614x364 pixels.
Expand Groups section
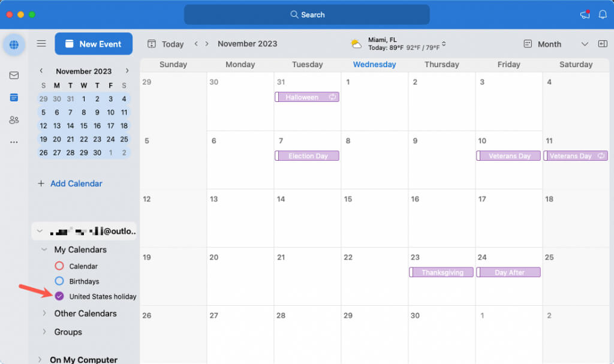44,332
